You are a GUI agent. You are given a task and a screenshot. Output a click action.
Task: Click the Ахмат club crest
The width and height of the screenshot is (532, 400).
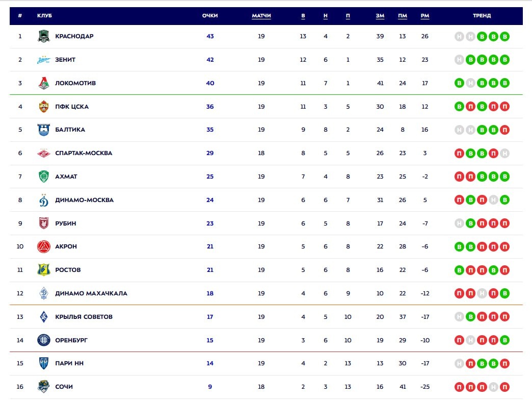coord(44,177)
